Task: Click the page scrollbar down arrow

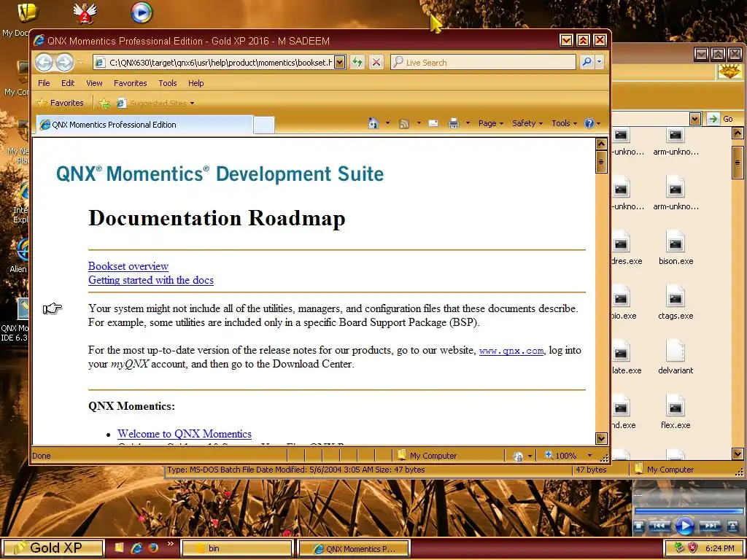Action: click(601, 438)
